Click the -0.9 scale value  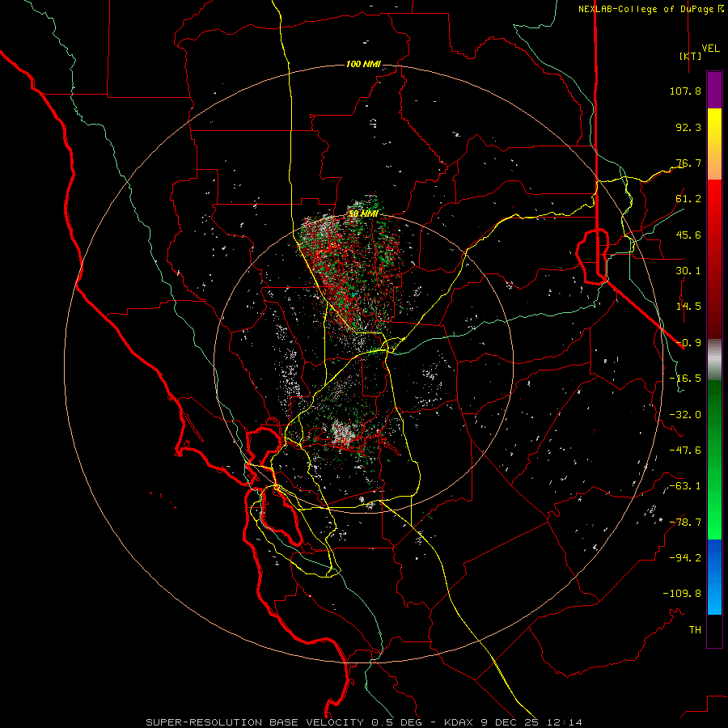(x=688, y=343)
